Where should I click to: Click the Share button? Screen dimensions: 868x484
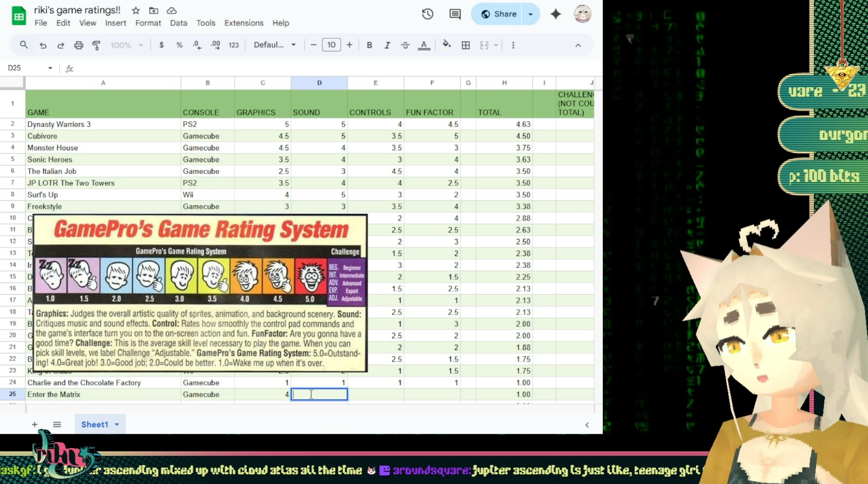coord(498,14)
